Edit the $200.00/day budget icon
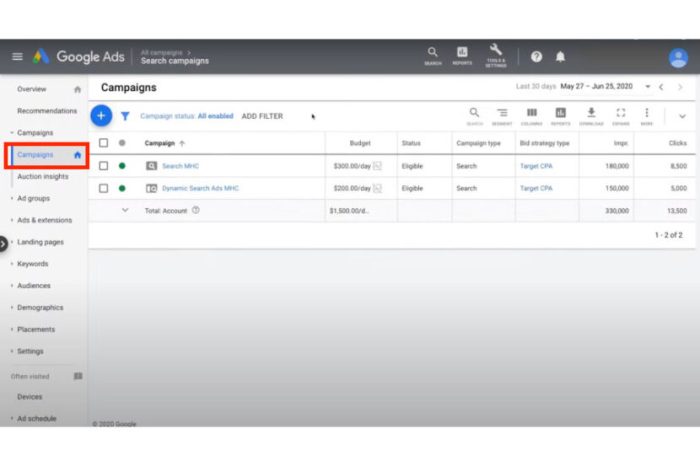 click(x=377, y=188)
